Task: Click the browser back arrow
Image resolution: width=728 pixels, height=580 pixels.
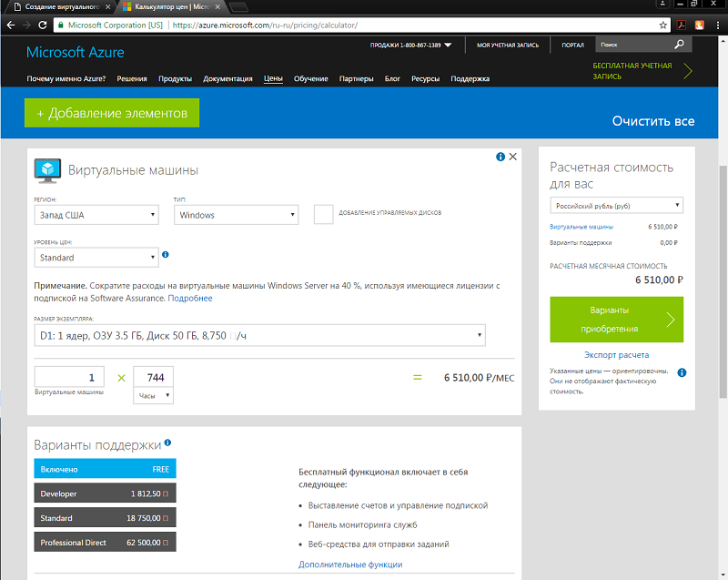Action: (x=11, y=25)
